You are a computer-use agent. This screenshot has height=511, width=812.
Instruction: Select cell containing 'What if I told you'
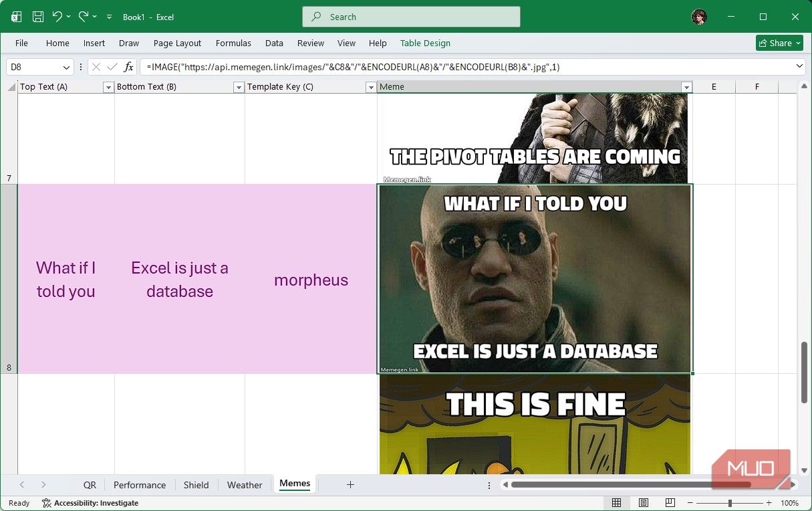pyautogui.click(x=66, y=279)
